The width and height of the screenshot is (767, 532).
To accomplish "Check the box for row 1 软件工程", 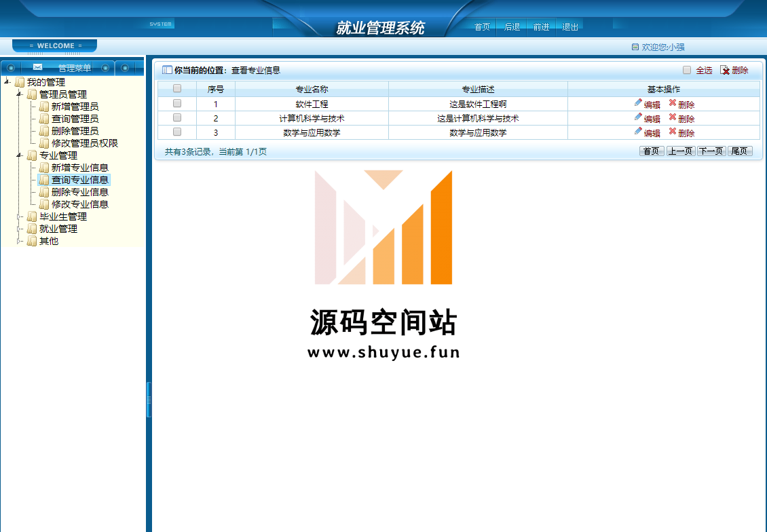I will 177,103.
